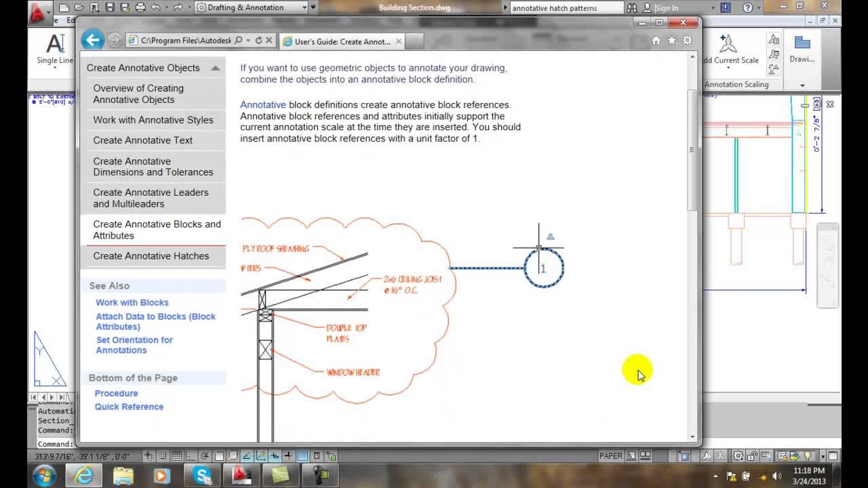Close the User's Guide browser tab
The width and height of the screenshot is (868, 488).
coord(399,41)
